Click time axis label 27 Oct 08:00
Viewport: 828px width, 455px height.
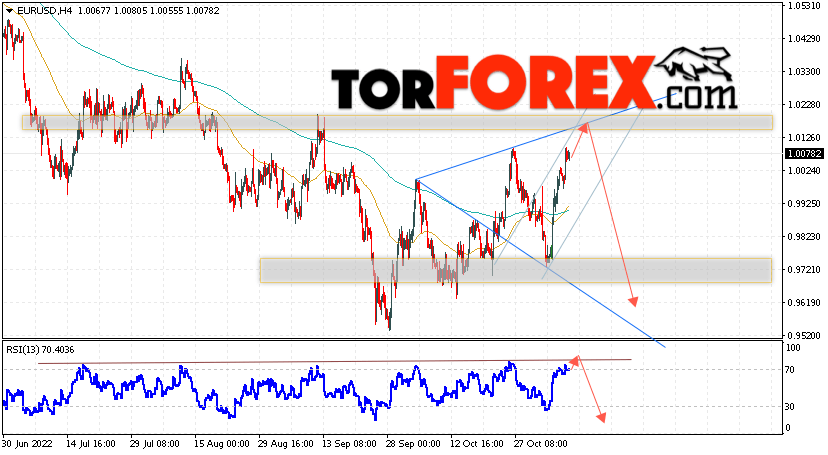click(540, 443)
